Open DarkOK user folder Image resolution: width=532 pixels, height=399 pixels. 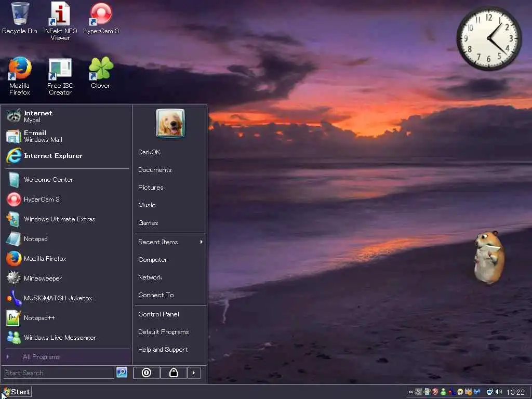coord(170,152)
